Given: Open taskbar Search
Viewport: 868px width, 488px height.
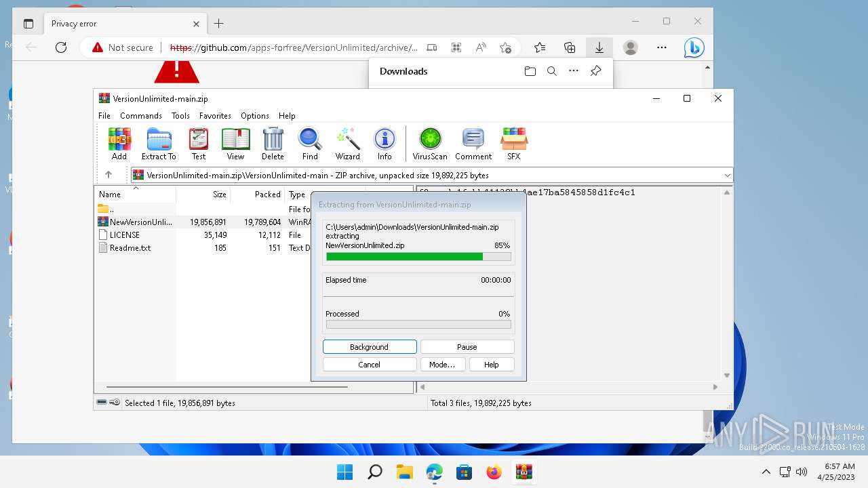Looking at the screenshot, I should pyautogui.click(x=374, y=472).
